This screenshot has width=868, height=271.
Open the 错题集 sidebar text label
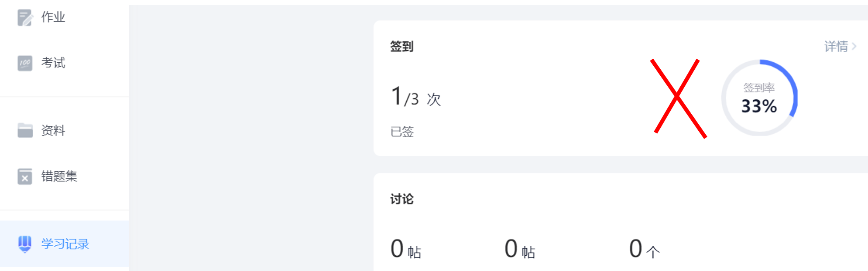pos(59,176)
